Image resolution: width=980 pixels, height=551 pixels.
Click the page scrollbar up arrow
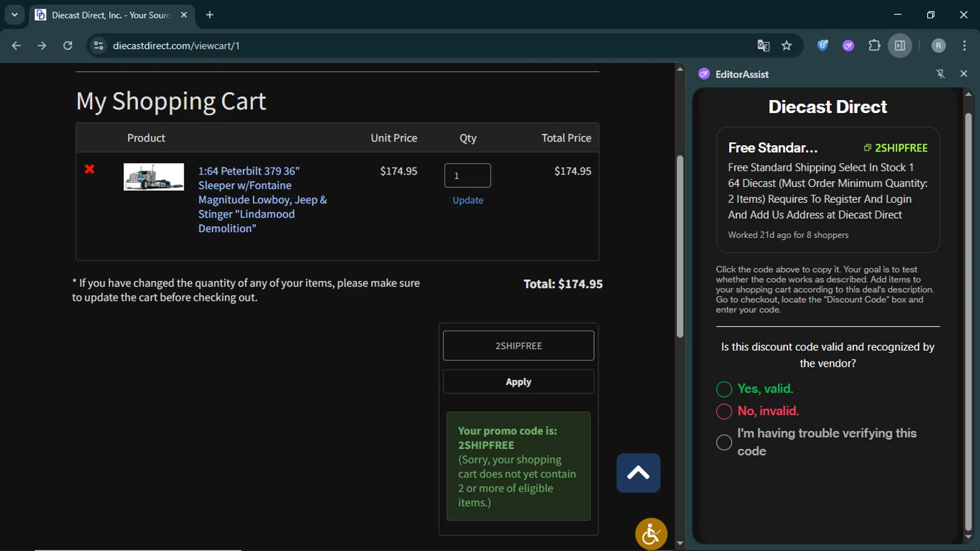679,69
